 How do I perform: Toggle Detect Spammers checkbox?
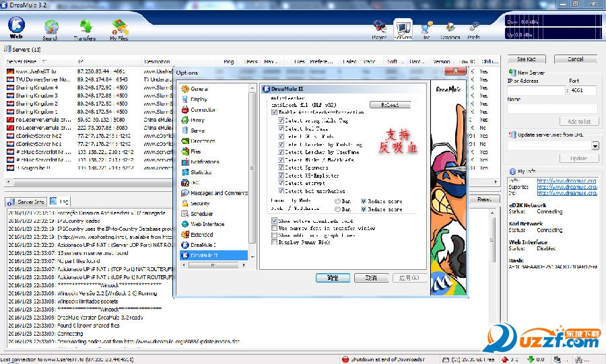[x=281, y=168]
